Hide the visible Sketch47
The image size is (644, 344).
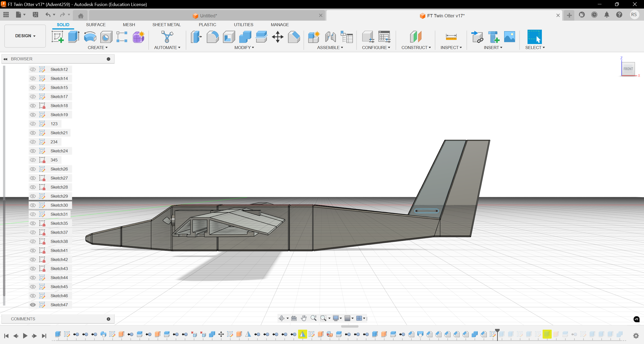pyautogui.click(x=33, y=305)
